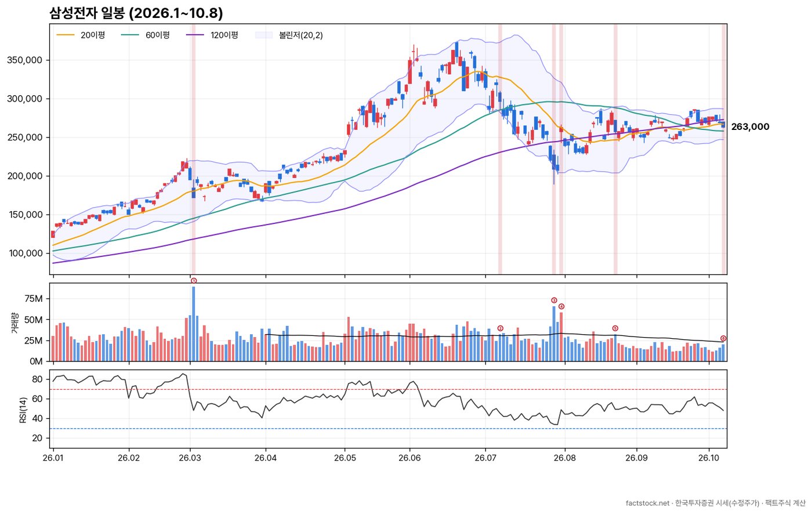Image resolution: width=812 pixels, height=514 pixels.
Task: Click circled marker 5 in the volume panel
Action: click(615, 328)
